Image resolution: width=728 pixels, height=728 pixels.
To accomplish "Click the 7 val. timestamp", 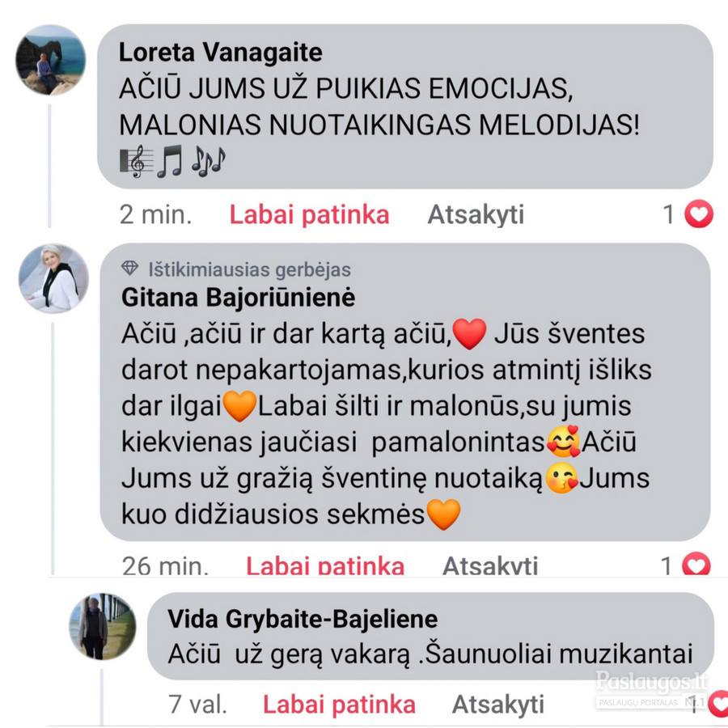I will pos(198,705).
